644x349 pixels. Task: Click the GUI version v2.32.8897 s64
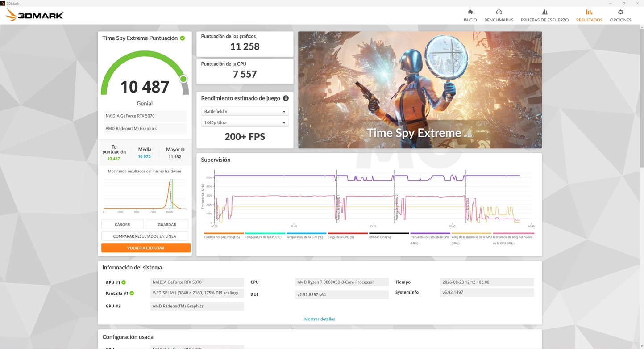[x=342, y=294]
